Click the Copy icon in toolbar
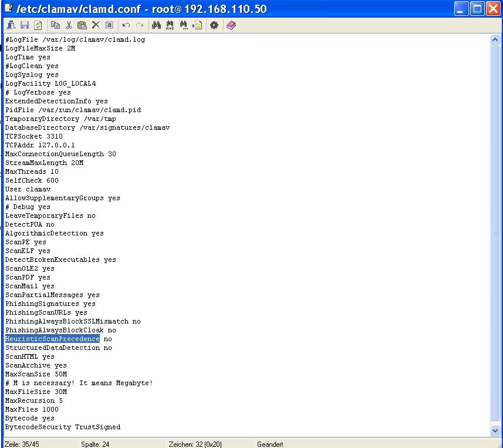 pos(56,25)
